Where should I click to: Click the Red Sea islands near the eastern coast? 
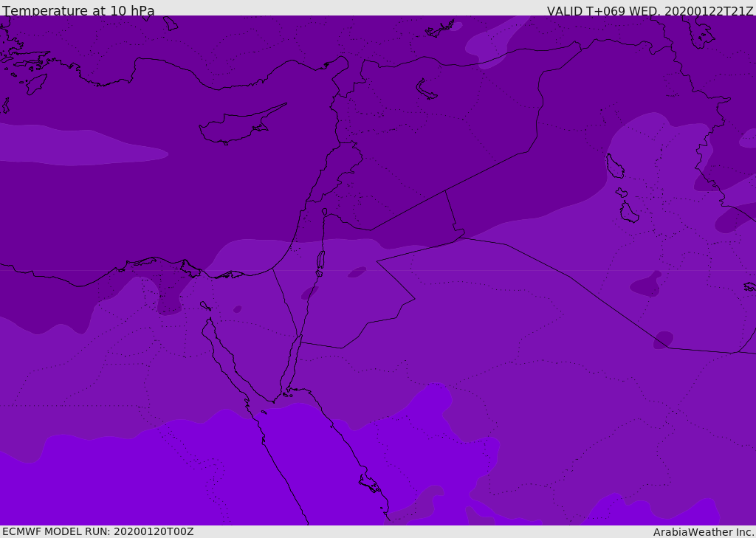[x=369, y=483]
